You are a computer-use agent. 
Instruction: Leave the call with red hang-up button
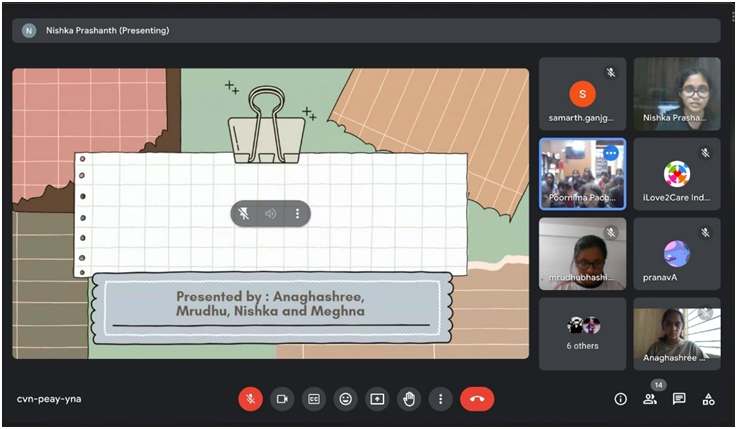click(x=477, y=399)
